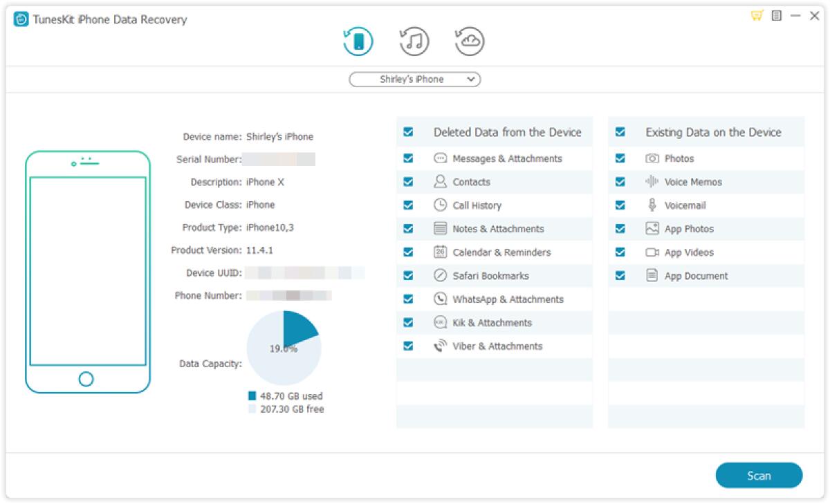Switch to Recover from iTunes backup icon

coord(414,41)
